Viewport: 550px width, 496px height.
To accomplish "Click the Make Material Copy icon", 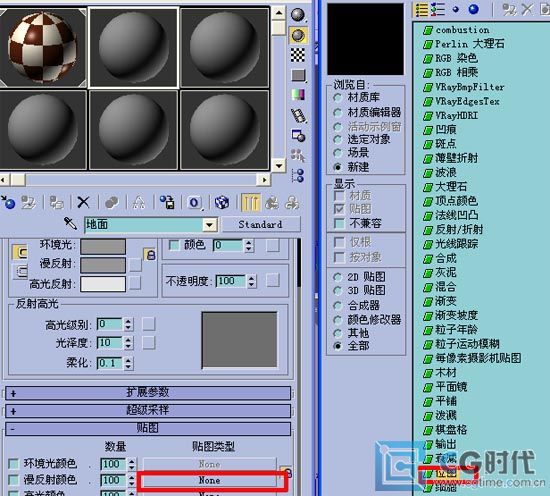I will [112, 202].
